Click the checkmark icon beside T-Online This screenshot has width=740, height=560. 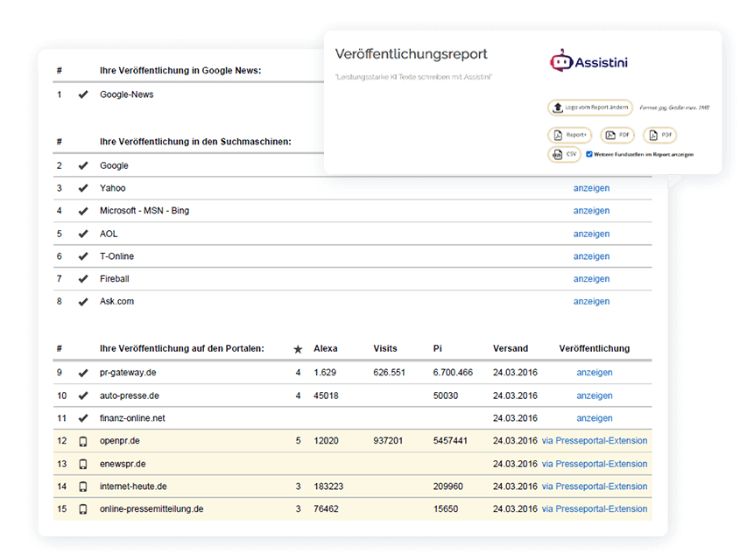click(x=83, y=257)
